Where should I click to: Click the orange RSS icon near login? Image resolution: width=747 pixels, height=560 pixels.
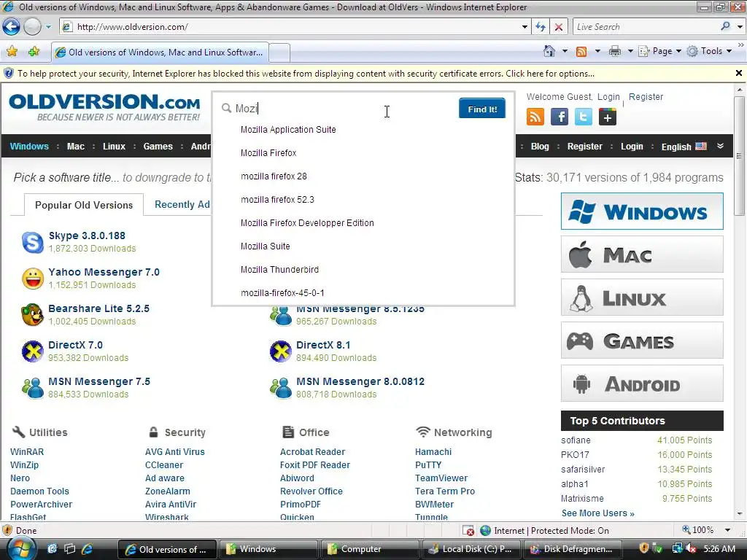(x=535, y=117)
